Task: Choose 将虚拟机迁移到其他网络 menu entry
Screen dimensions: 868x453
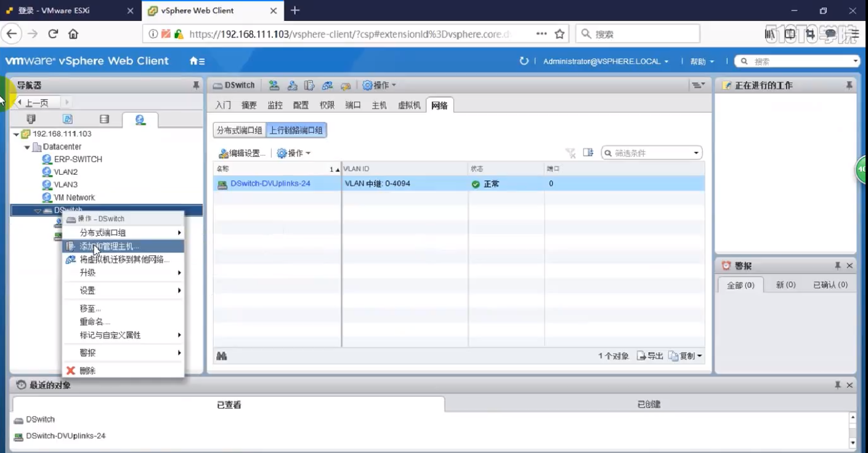Action: click(x=123, y=259)
